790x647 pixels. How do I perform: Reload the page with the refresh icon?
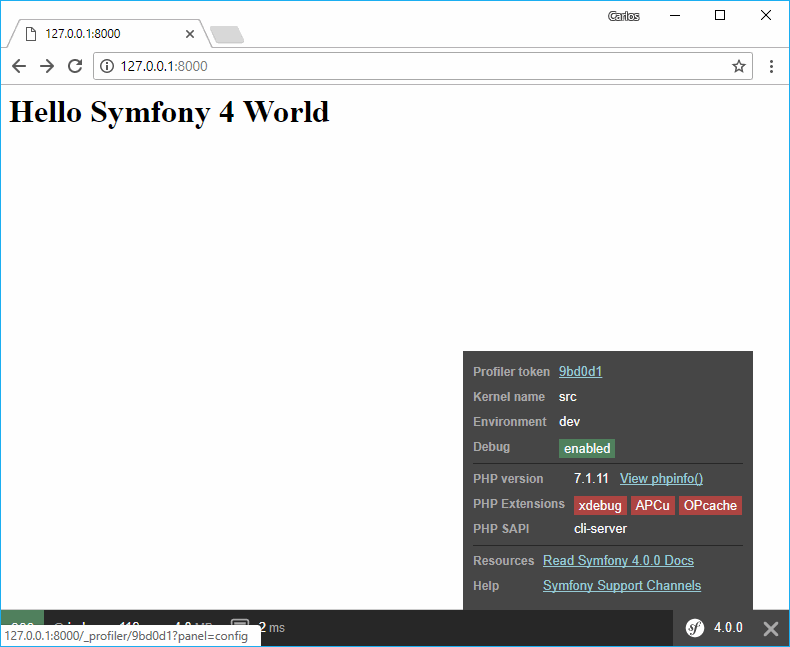coord(75,66)
